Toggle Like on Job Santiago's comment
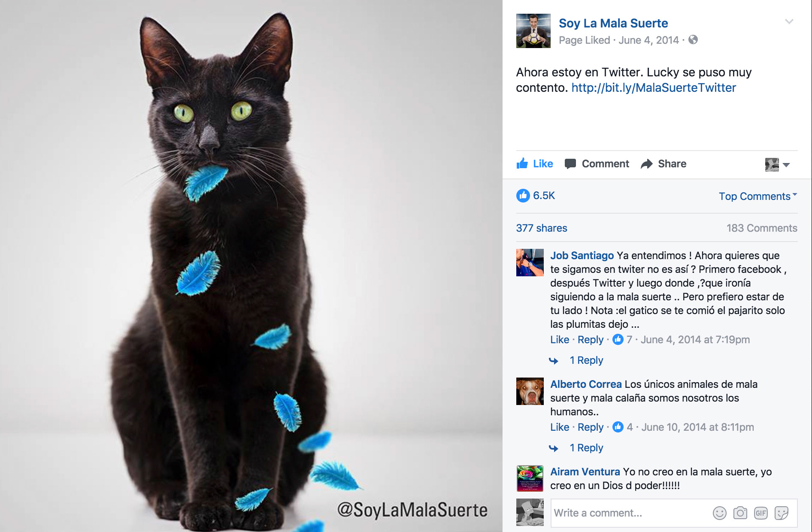This screenshot has height=532, width=812. click(560, 340)
